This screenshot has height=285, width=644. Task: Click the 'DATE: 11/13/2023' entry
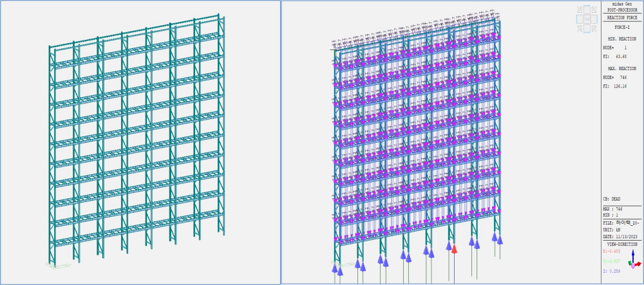tap(620, 237)
